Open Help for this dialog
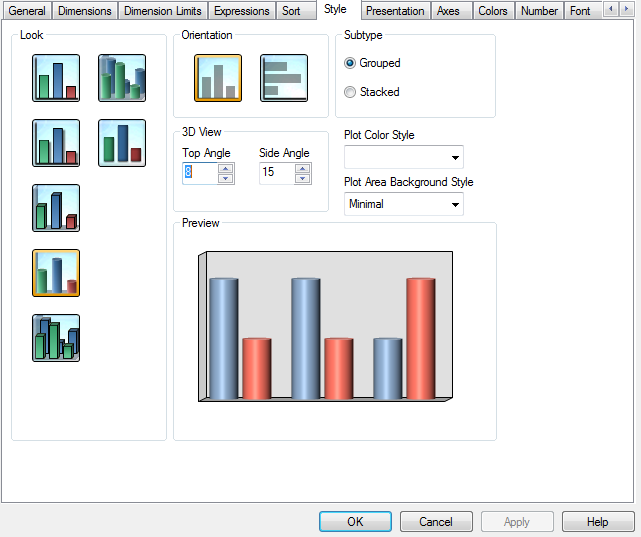This screenshot has width=641, height=537. (598, 521)
